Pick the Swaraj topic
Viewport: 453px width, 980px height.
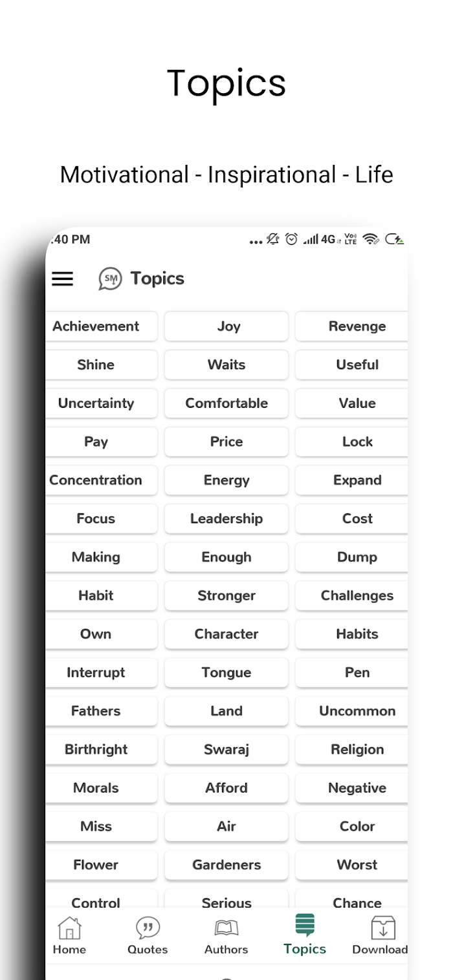click(226, 749)
